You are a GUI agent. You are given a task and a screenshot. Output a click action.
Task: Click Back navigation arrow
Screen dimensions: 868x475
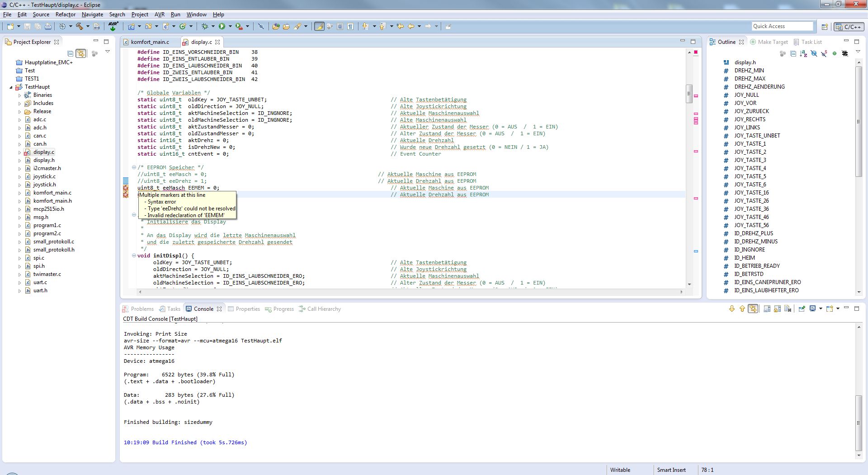411,26
